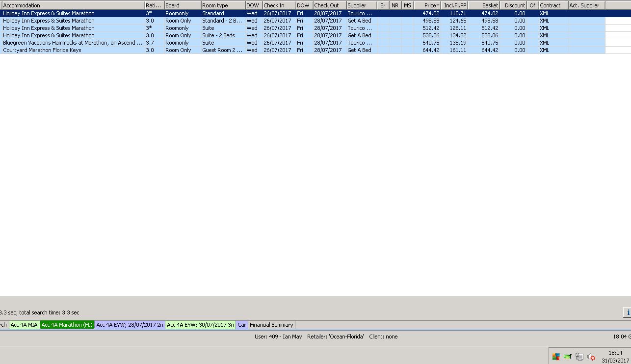The image size is (631, 364).
Task: Sort by the Accommodation column header
Action: (x=73, y=5)
